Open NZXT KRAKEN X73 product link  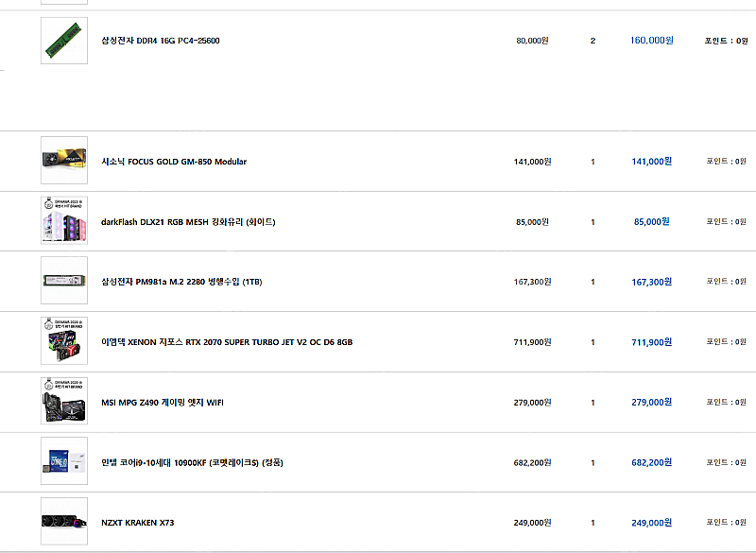137,523
